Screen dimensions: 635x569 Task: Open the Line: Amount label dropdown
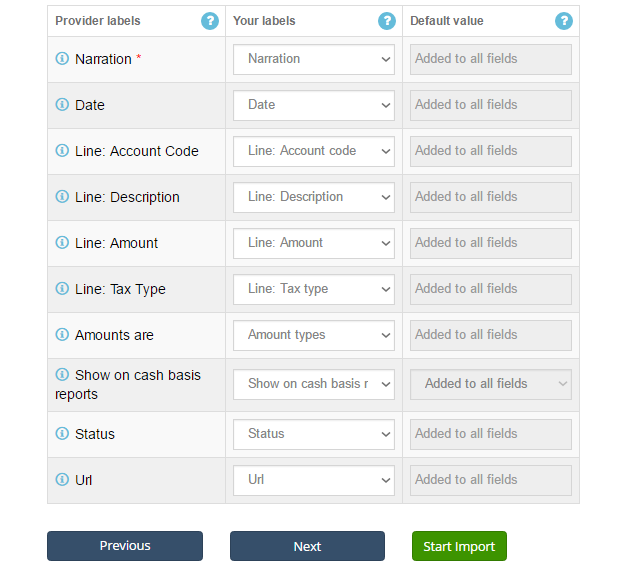(x=314, y=243)
